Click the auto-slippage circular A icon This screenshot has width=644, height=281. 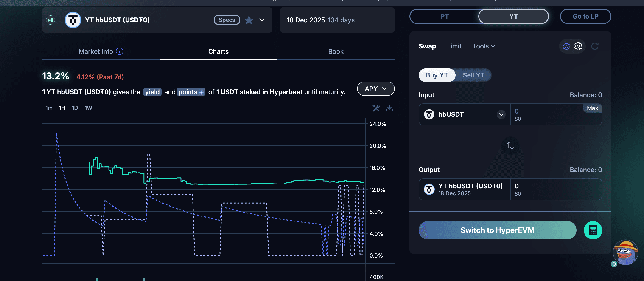click(566, 46)
